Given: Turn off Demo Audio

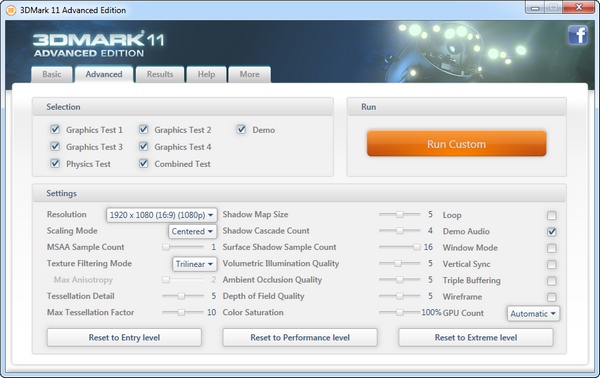Looking at the screenshot, I should tap(551, 232).
